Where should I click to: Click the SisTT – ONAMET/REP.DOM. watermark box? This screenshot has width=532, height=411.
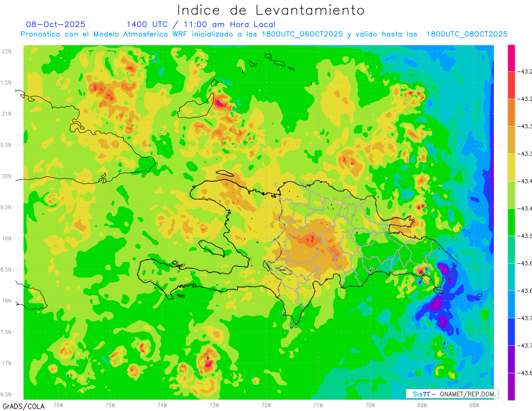tap(452, 394)
